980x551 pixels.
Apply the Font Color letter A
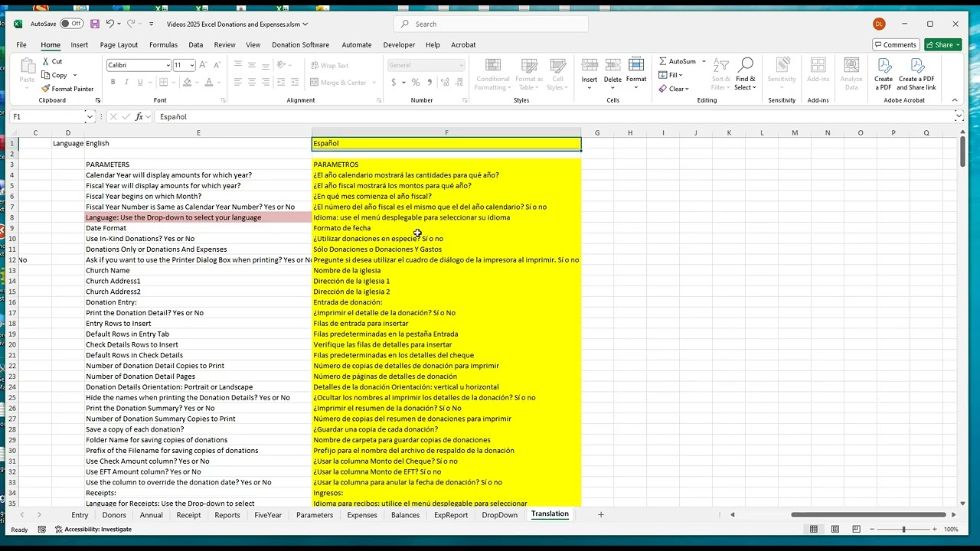coord(208,82)
